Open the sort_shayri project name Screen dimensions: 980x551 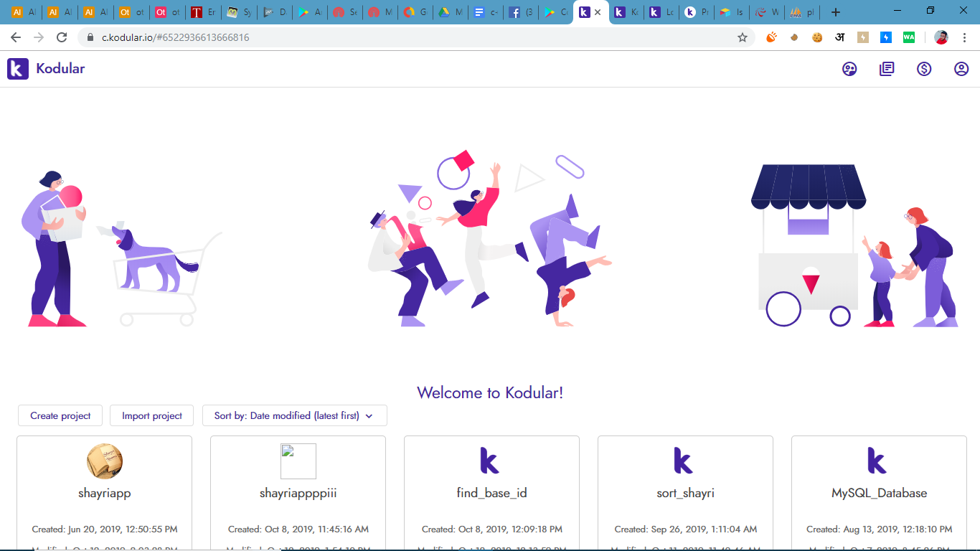point(686,494)
